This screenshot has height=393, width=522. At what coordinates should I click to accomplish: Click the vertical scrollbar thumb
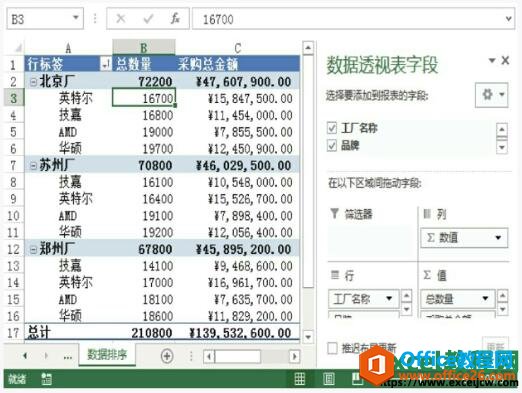(x=309, y=172)
